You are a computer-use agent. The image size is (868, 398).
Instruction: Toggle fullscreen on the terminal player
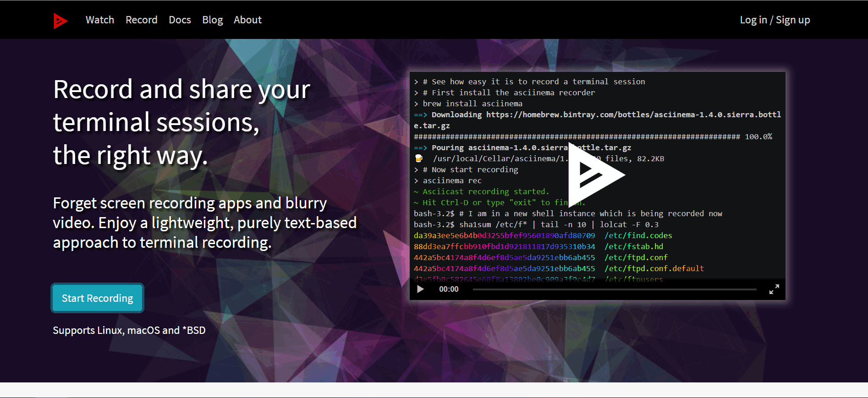(x=774, y=289)
